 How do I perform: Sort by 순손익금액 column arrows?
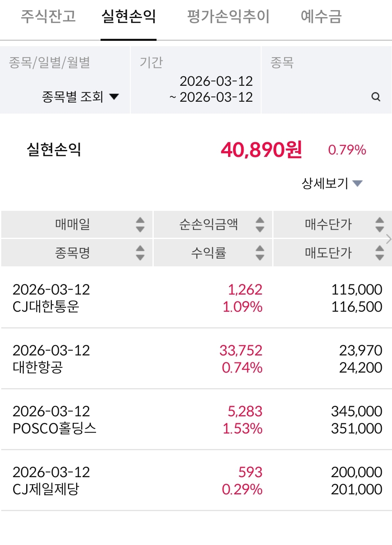point(260,224)
